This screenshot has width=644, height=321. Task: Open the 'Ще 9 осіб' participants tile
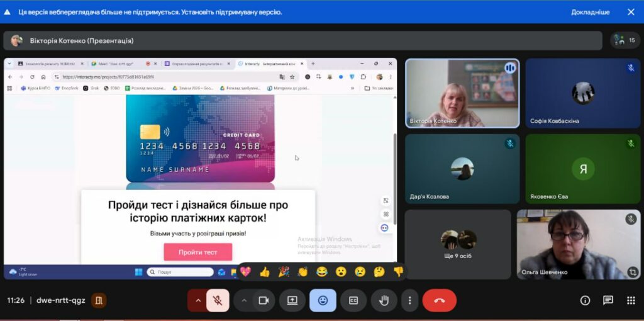pos(457,244)
